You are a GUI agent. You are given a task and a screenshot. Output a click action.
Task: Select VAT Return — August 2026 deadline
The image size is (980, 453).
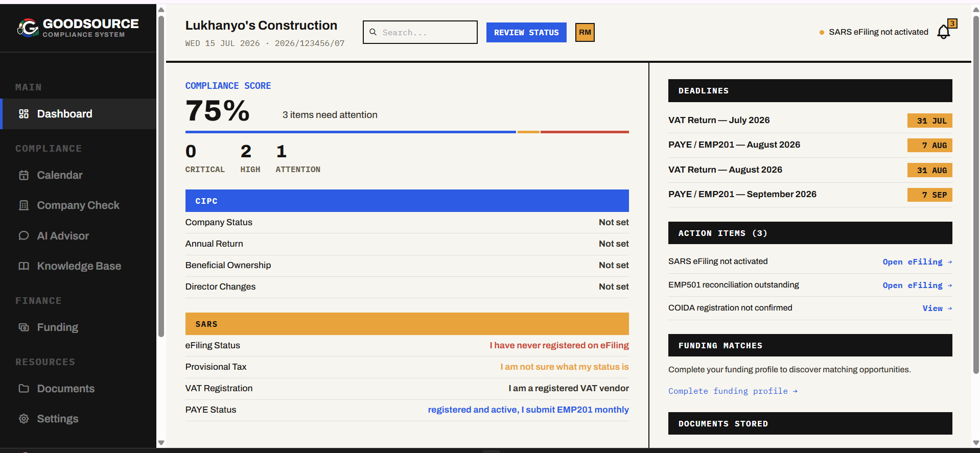pyautogui.click(x=810, y=170)
